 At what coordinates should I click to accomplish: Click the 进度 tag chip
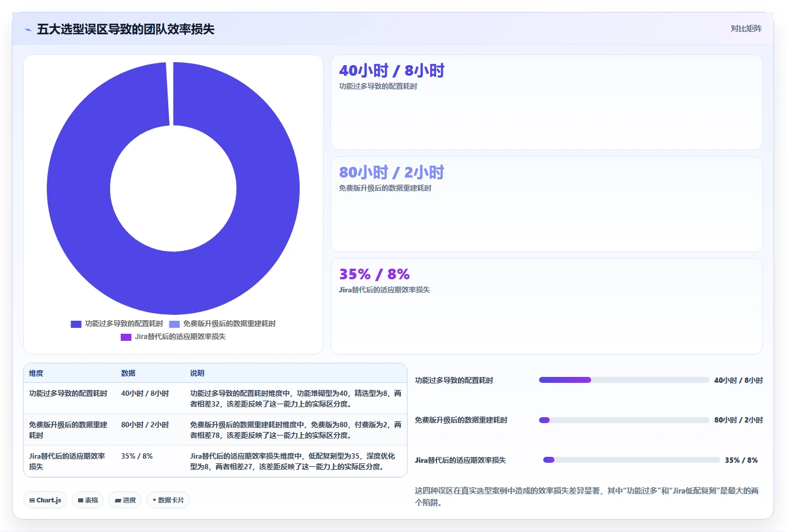point(125,500)
